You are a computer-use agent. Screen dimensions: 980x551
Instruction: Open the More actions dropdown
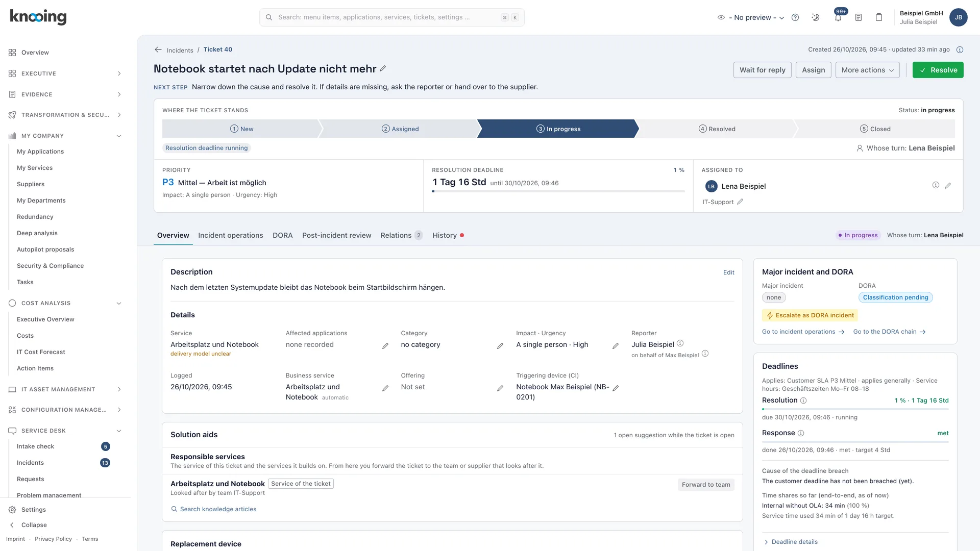coord(868,70)
